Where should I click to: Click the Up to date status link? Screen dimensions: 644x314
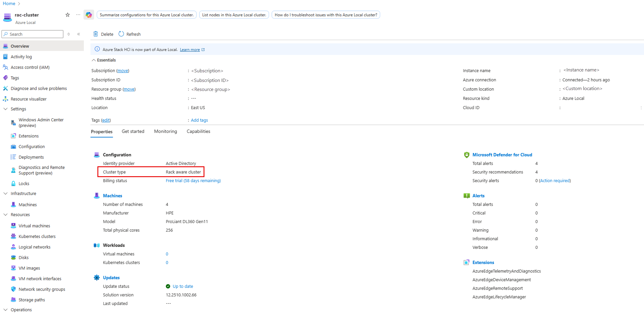pos(183,286)
